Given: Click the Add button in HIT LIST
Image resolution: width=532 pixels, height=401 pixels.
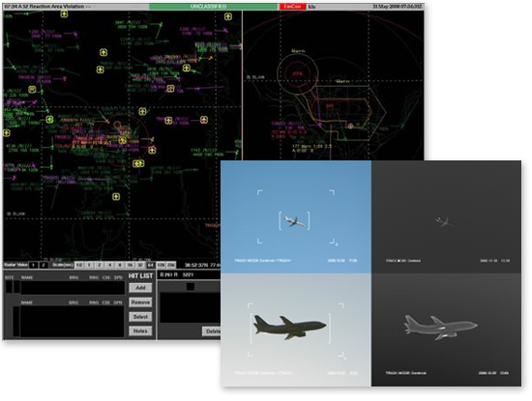Looking at the screenshot, I should (140, 288).
